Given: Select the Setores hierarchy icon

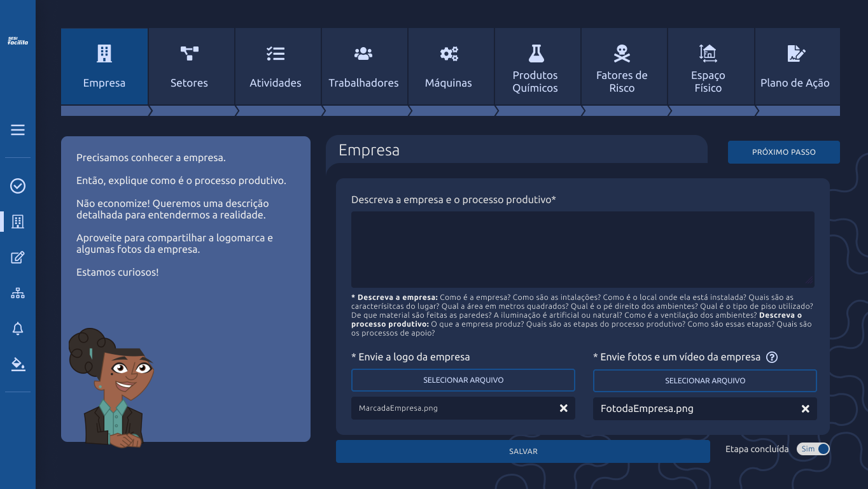Looking at the screenshot, I should pyautogui.click(x=189, y=53).
